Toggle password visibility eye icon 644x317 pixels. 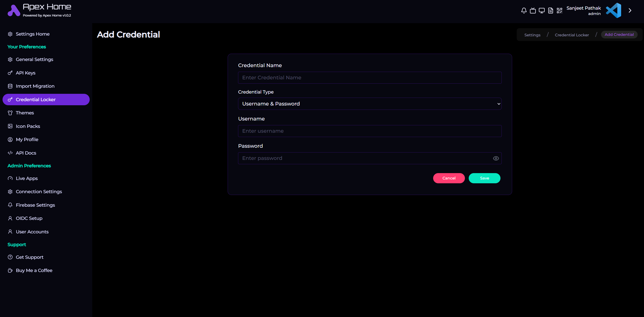point(496,158)
